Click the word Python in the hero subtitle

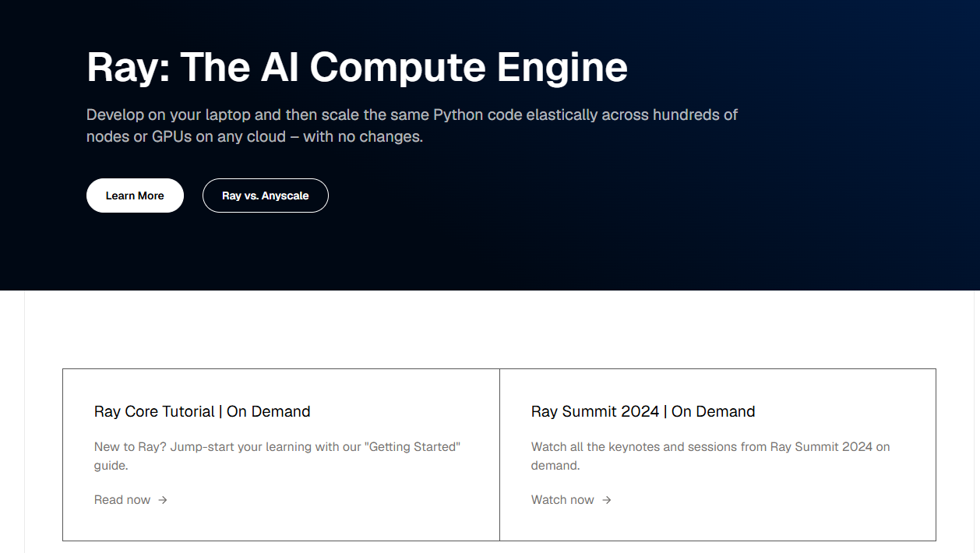tap(458, 115)
